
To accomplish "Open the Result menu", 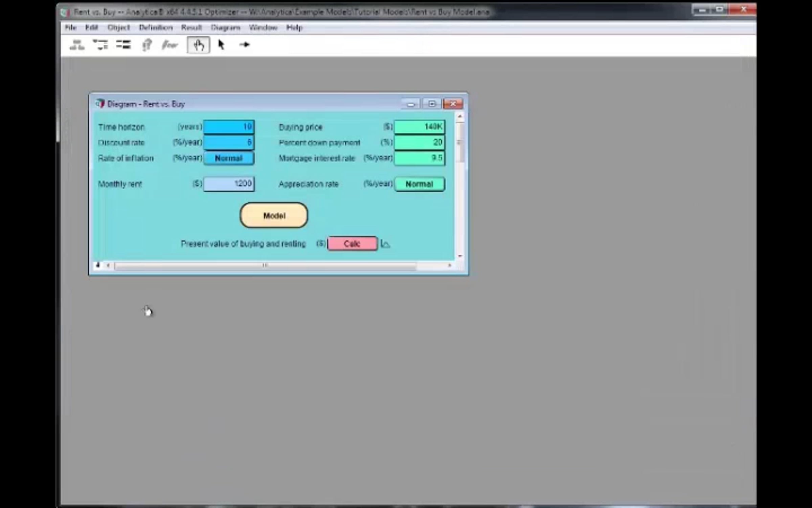I will pos(191,28).
